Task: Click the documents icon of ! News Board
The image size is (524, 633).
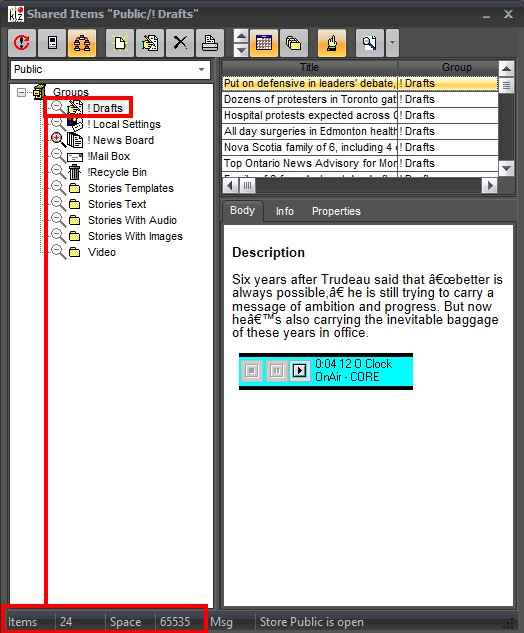Action: [75, 140]
